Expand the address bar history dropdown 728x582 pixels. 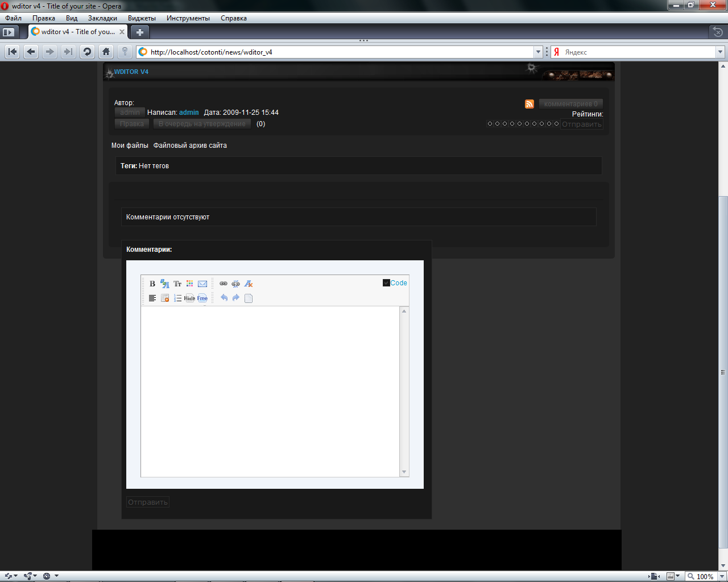538,52
